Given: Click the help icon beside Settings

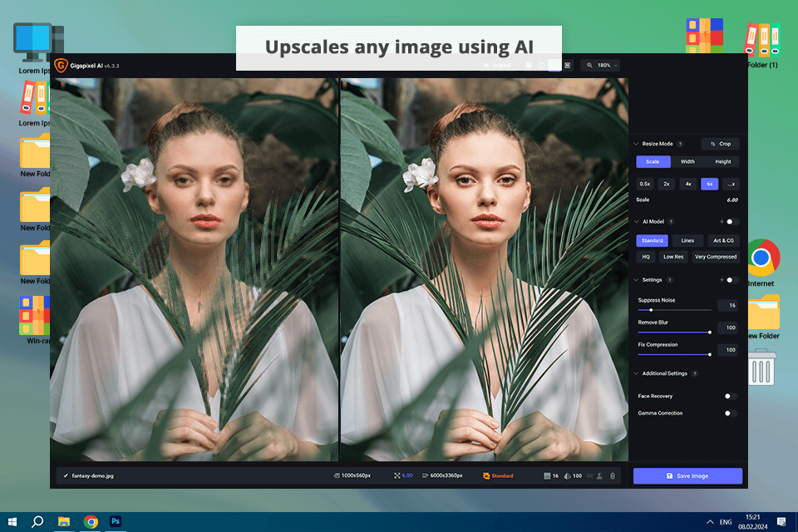Looking at the screenshot, I should pyautogui.click(x=670, y=280).
